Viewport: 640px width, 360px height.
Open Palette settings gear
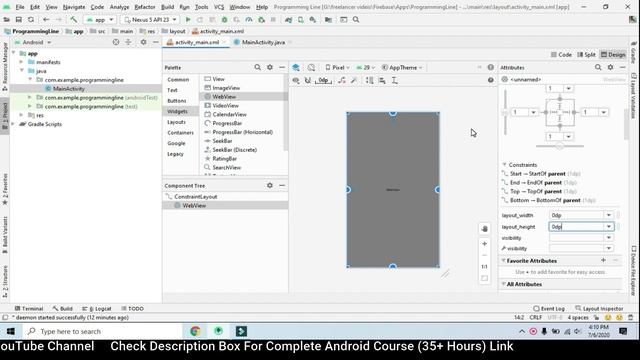click(270, 67)
